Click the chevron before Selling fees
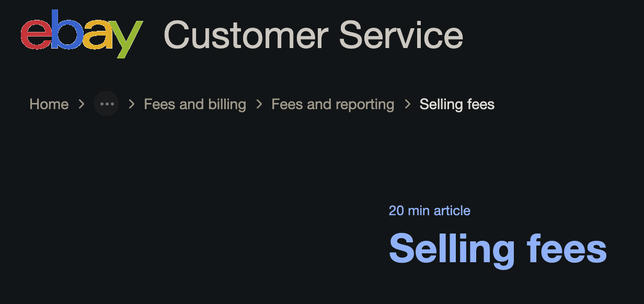 407,104
